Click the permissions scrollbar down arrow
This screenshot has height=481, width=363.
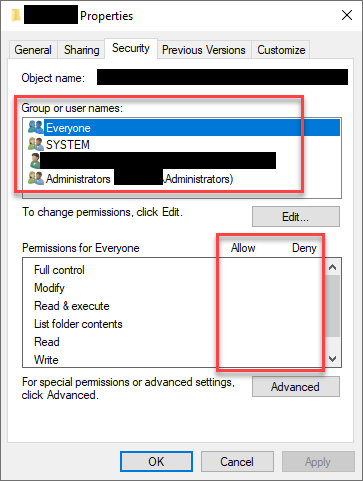tap(332, 359)
